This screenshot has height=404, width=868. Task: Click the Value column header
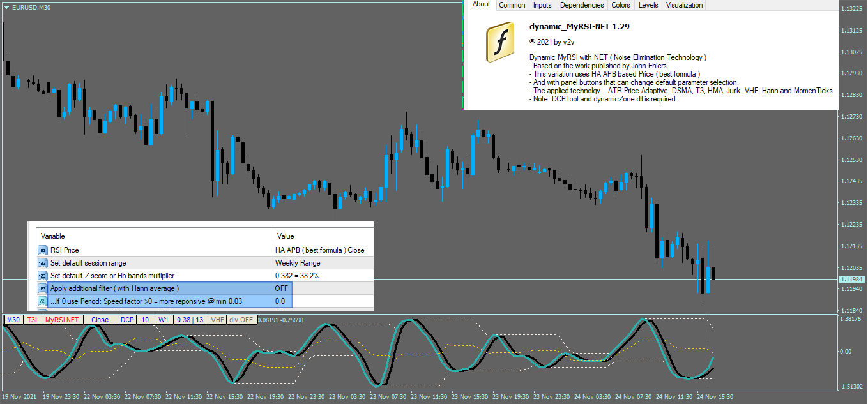323,236
